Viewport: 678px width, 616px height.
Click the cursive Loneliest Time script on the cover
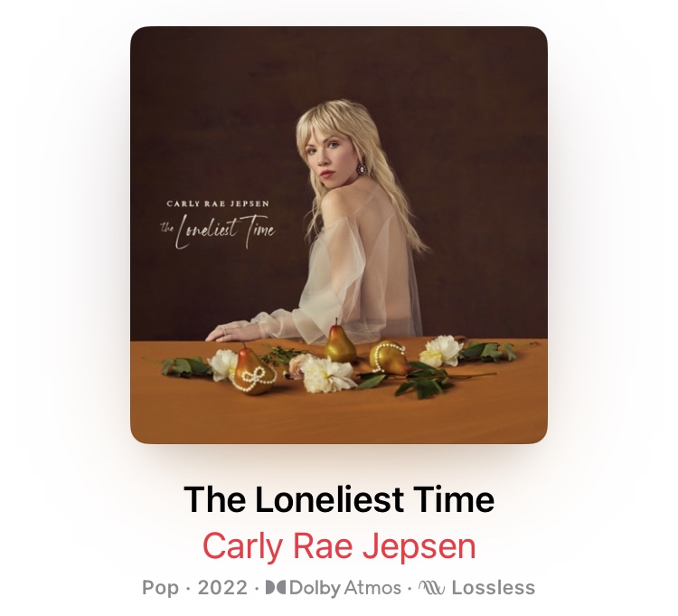tap(218, 230)
